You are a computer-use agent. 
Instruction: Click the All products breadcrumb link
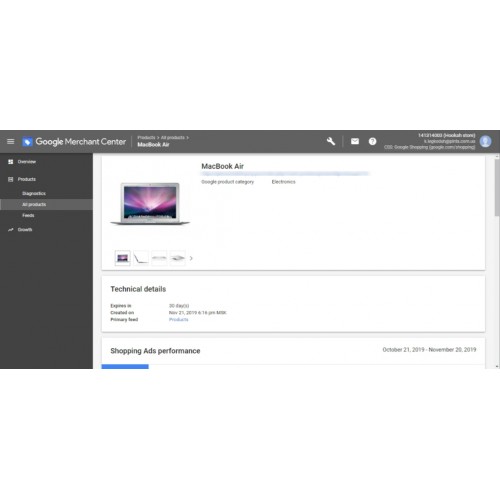point(173,137)
